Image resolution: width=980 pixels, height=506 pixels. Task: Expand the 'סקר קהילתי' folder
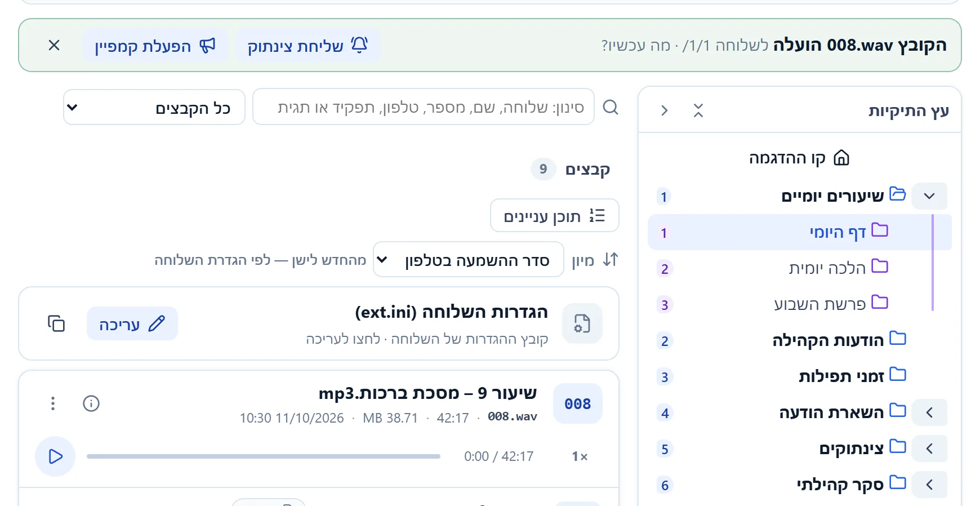click(x=929, y=485)
